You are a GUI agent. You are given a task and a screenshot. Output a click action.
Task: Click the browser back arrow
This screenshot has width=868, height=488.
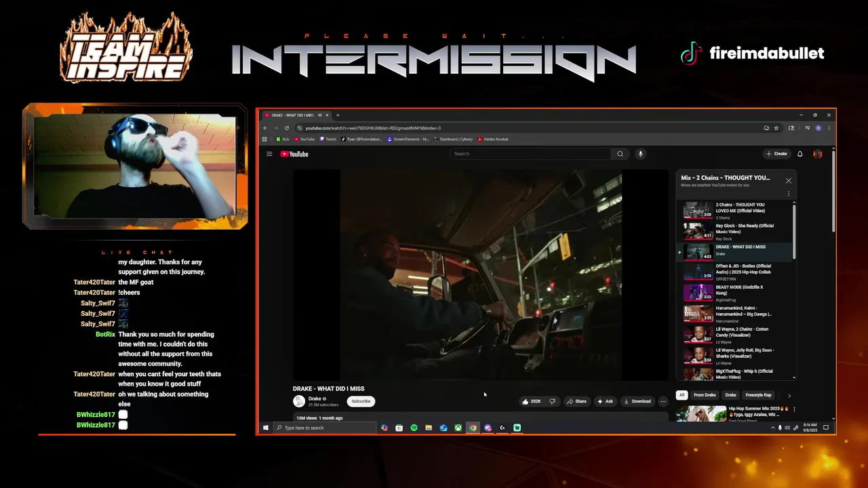265,128
